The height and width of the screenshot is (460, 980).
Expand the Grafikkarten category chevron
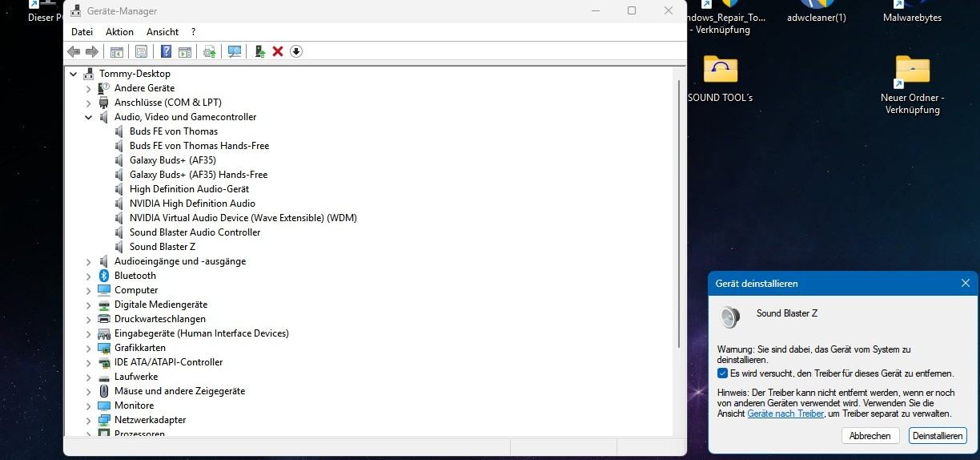click(x=89, y=348)
